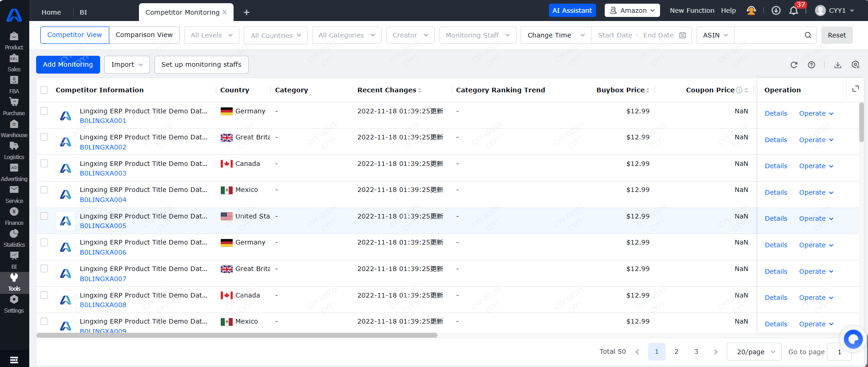Check the row B0LINGXA006 checkbox

[x=44, y=242]
